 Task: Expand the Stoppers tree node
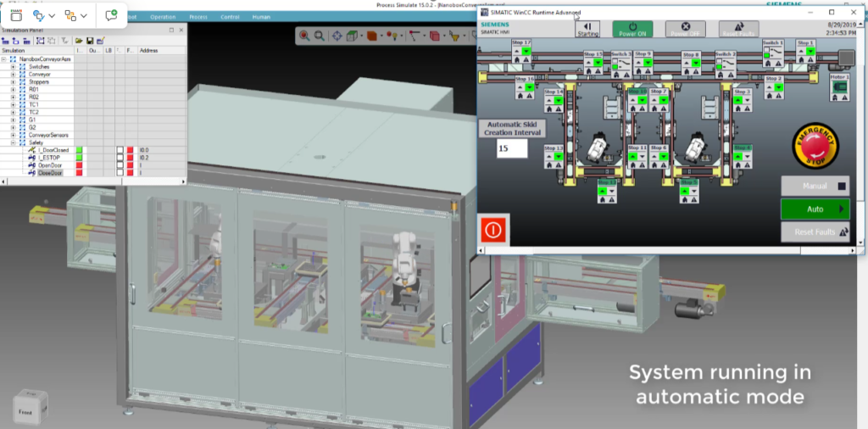14,82
